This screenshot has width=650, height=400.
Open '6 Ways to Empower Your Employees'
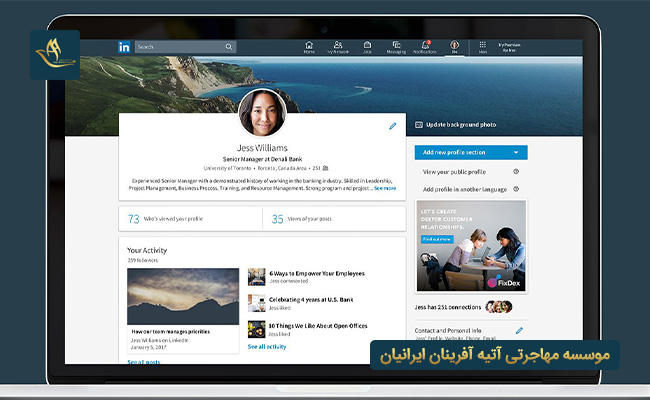(x=317, y=274)
